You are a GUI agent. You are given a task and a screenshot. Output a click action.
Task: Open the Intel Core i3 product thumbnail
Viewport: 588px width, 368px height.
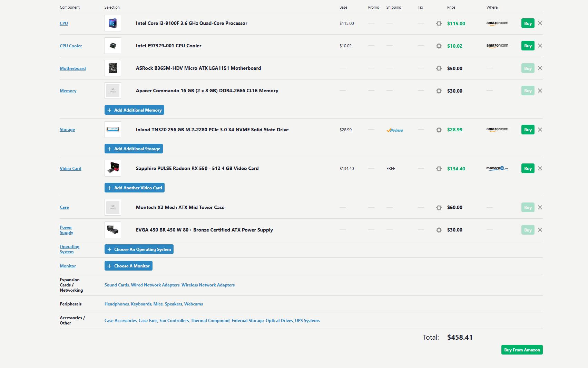pyautogui.click(x=113, y=23)
